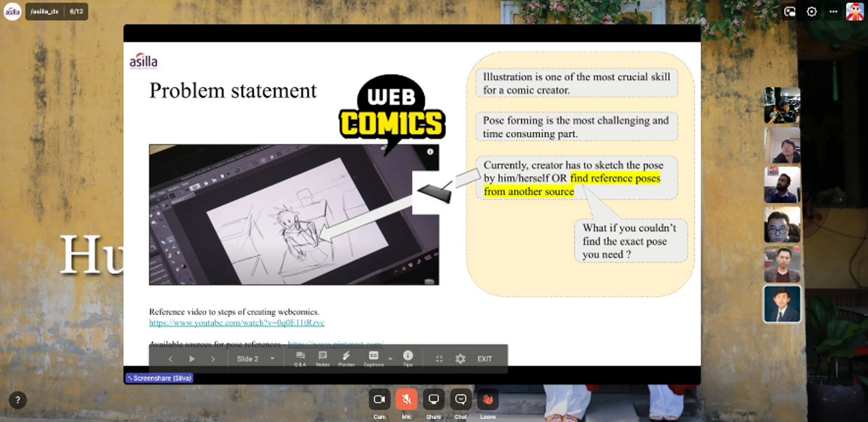The image size is (868, 422).
Task: Open the Q&A panel in presenter toolbar
Action: pos(300,359)
